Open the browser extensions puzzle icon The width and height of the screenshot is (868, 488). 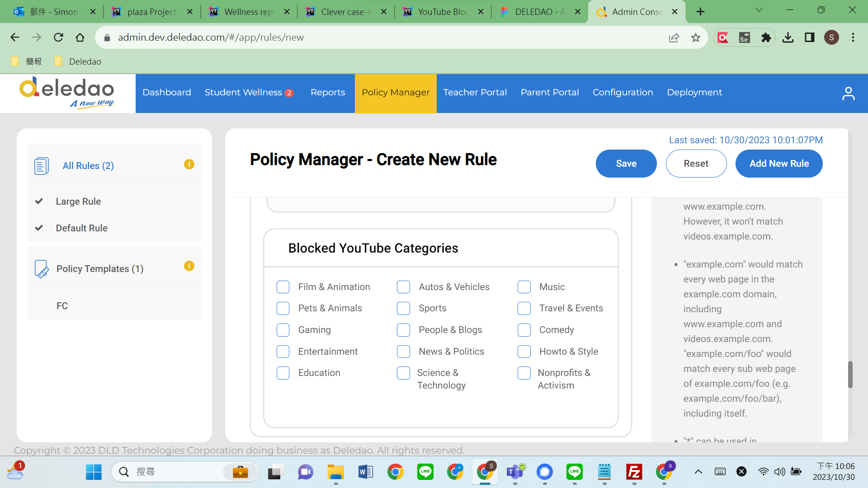click(x=766, y=38)
